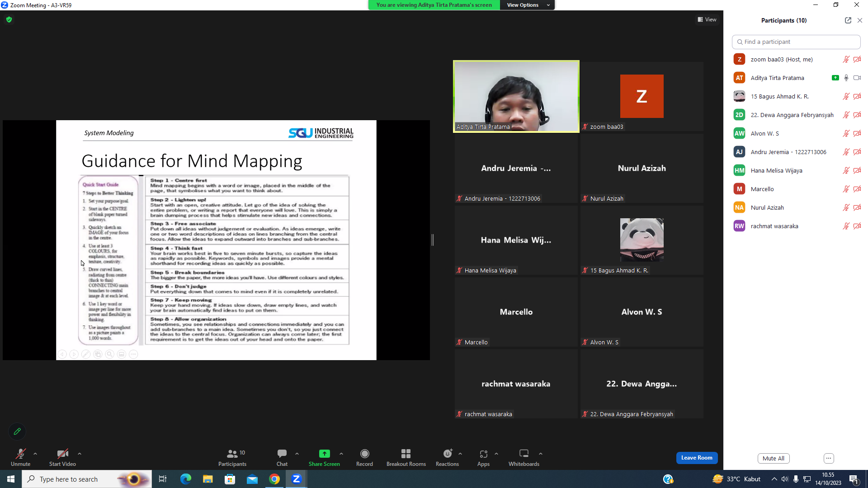This screenshot has width=868, height=488.
Task: Click Mute All participants button
Action: [x=774, y=458]
